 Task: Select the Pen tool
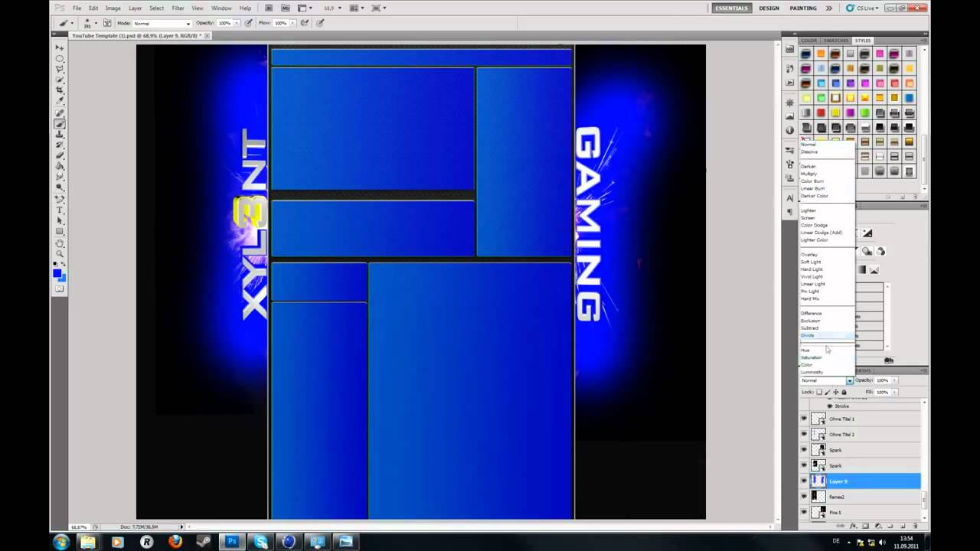pos(60,200)
